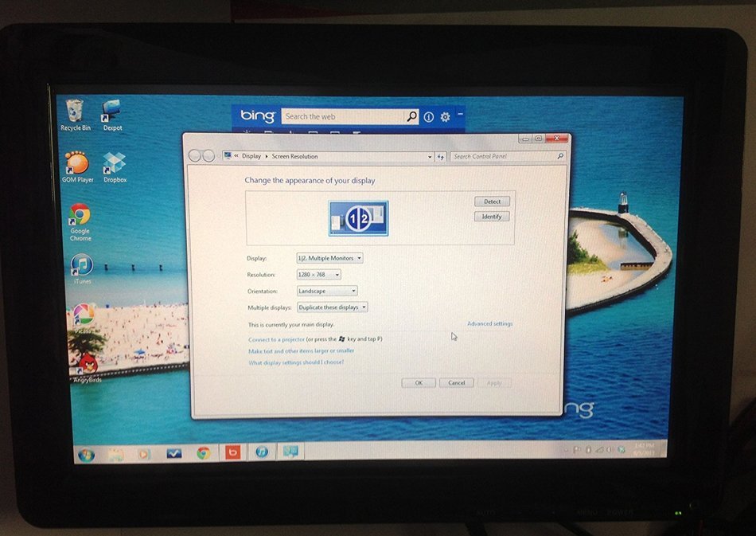Close the Screen Resolution window

click(557, 139)
